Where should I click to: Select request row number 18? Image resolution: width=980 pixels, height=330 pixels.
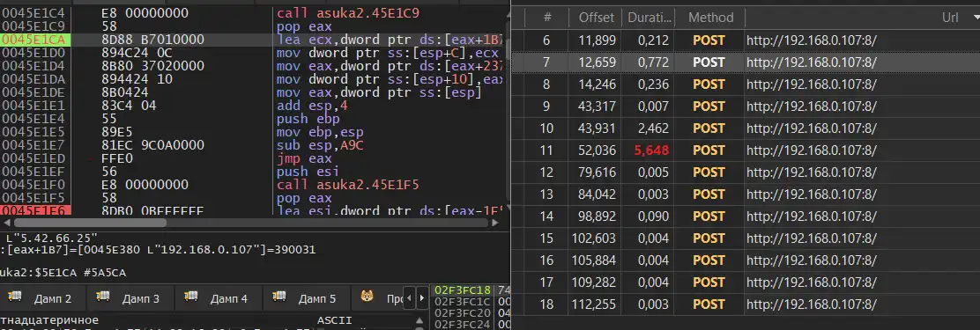pyautogui.click(x=547, y=304)
